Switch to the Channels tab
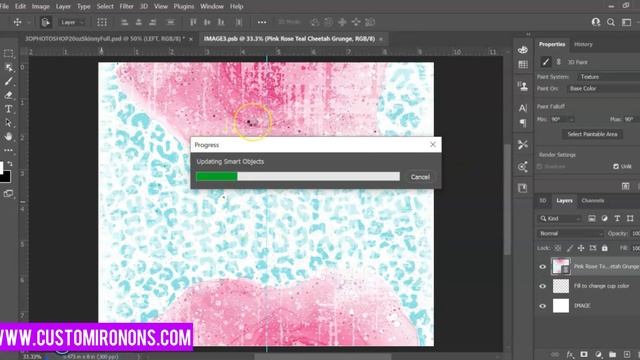 pyautogui.click(x=593, y=200)
